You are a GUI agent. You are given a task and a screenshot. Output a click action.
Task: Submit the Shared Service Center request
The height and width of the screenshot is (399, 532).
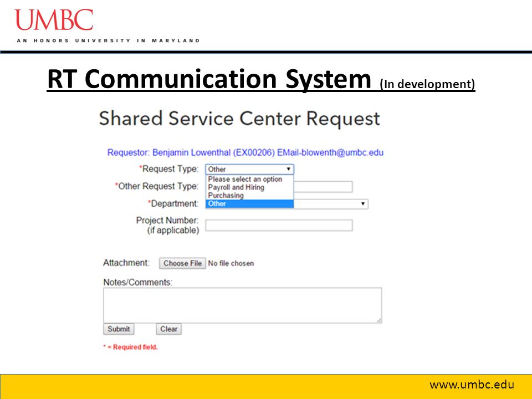pos(119,329)
